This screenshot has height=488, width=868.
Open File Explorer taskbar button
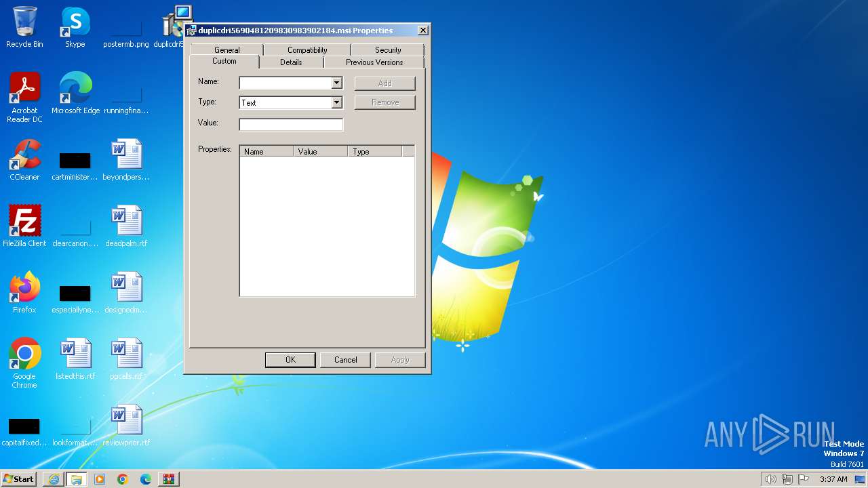(77, 479)
